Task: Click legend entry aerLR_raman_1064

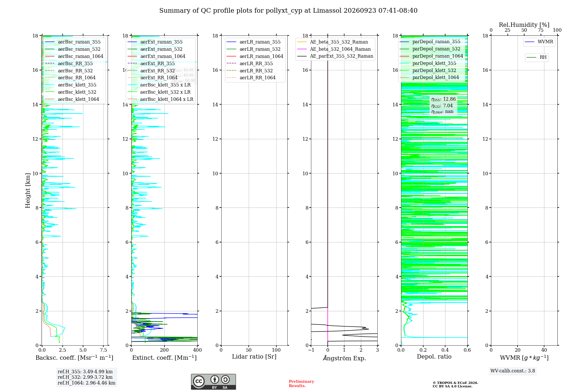Action: tap(255, 56)
